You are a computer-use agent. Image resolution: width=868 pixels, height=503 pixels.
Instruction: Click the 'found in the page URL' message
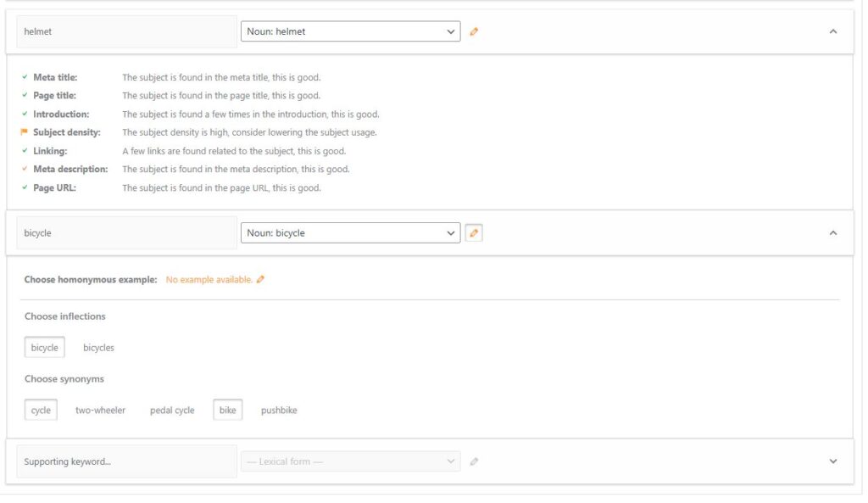(x=221, y=187)
